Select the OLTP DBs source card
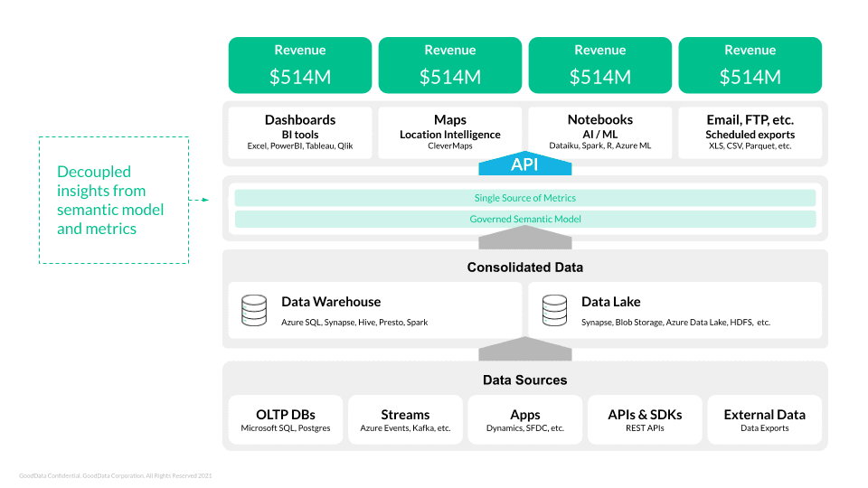Image resolution: width=868 pixels, height=488 pixels. tap(286, 419)
